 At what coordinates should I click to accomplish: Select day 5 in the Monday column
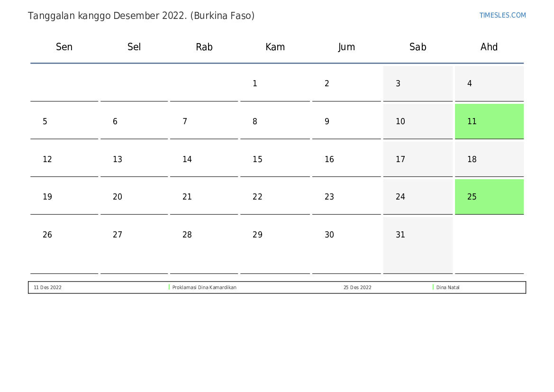45,121
